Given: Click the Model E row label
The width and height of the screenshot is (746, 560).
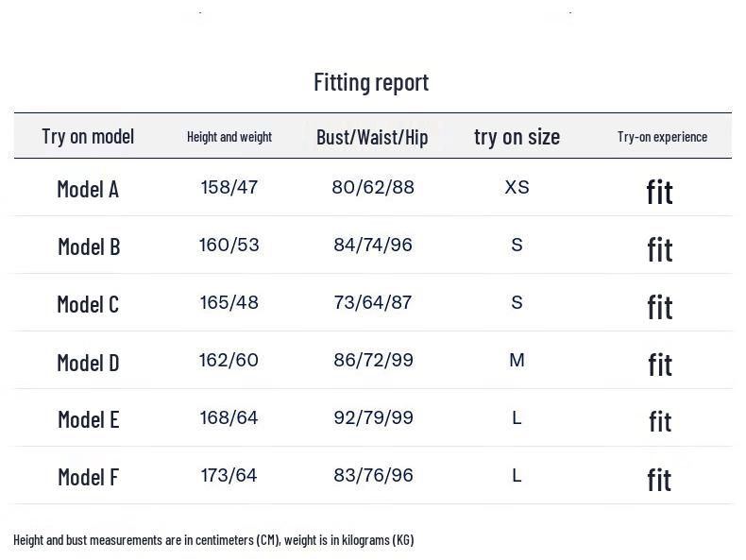Looking at the screenshot, I should point(88,419).
